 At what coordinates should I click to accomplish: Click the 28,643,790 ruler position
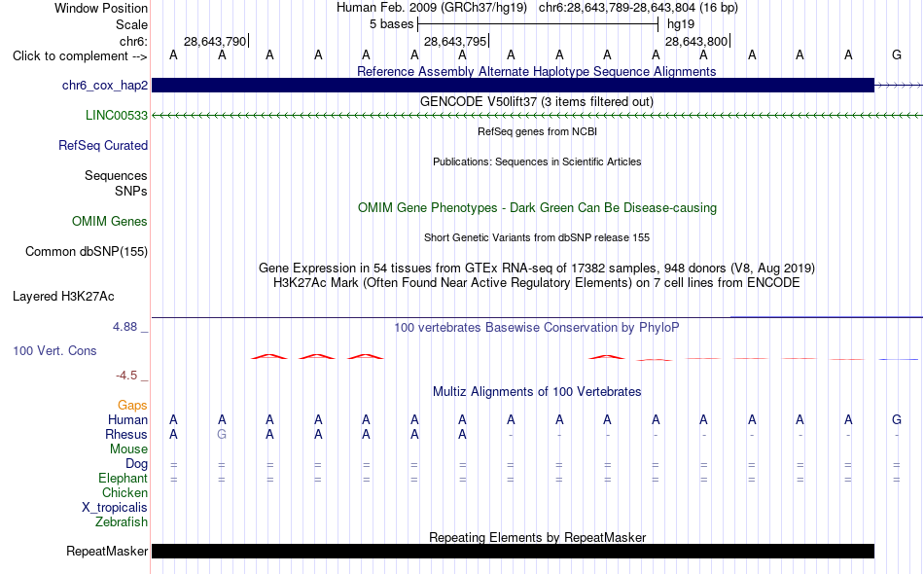tap(215, 41)
